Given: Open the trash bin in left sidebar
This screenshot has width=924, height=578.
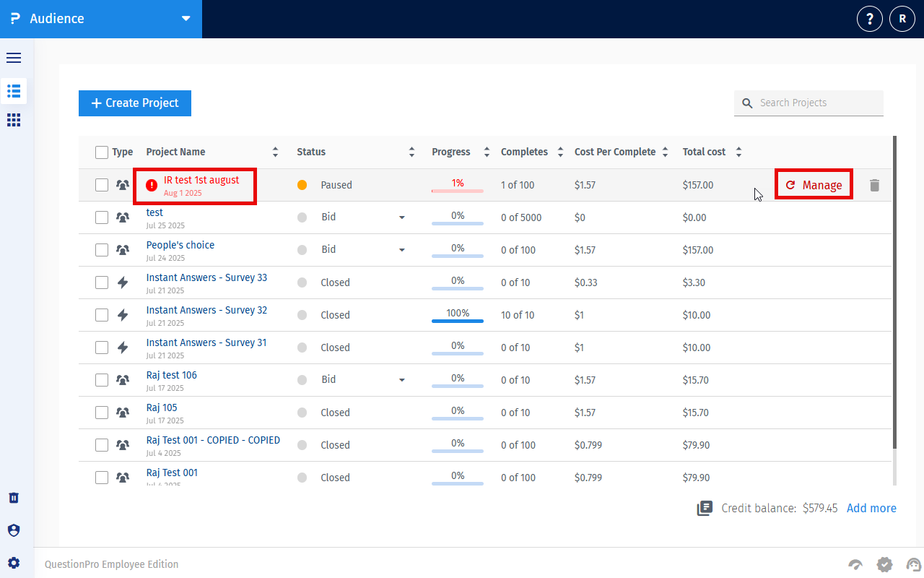Looking at the screenshot, I should click(x=14, y=498).
